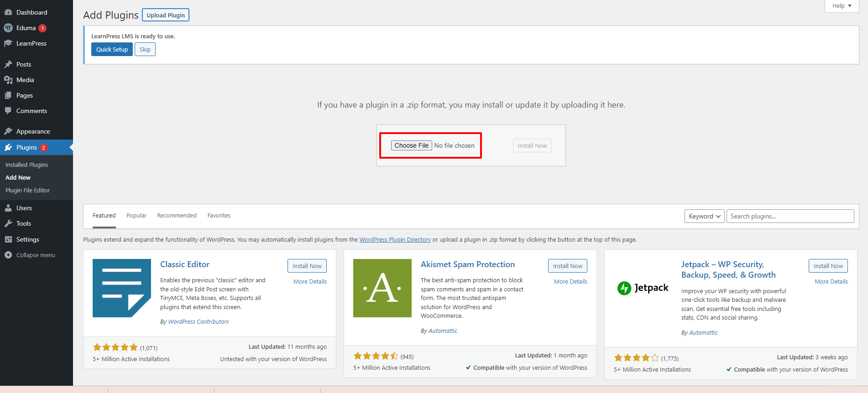Open More Details for Jetpack

pos(831,281)
